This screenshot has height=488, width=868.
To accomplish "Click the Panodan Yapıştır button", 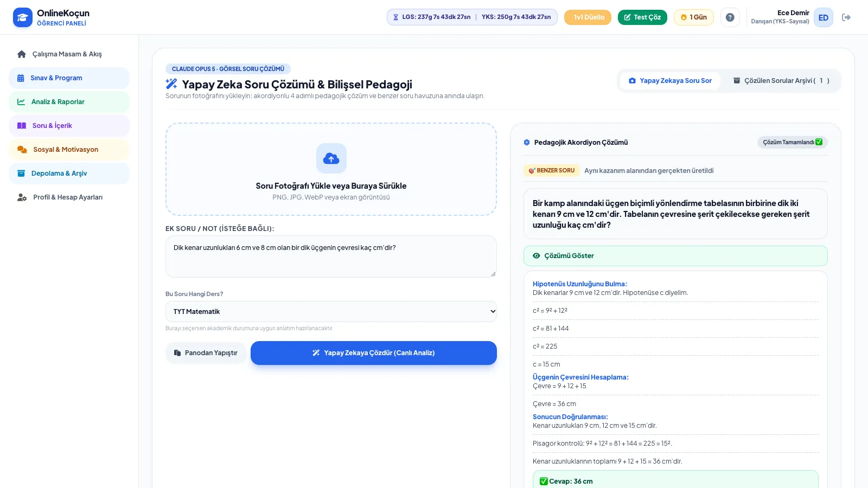I will click(x=206, y=353).
